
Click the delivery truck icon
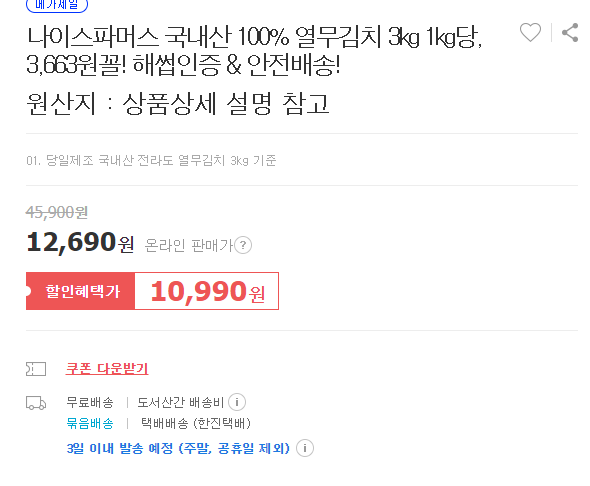pyautogui.click(x=36, y=403)
